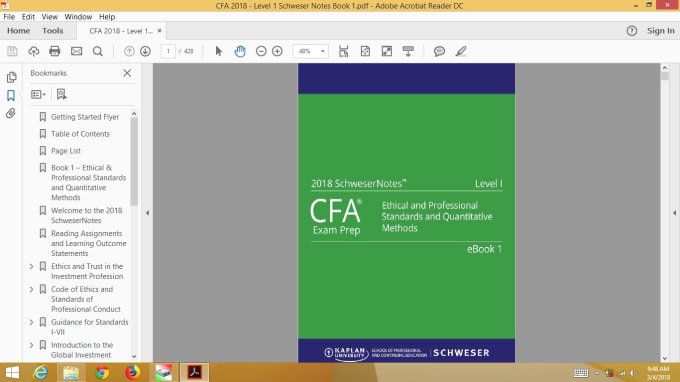
Task: Click the Zoom in plus icon
Action: 277,51
